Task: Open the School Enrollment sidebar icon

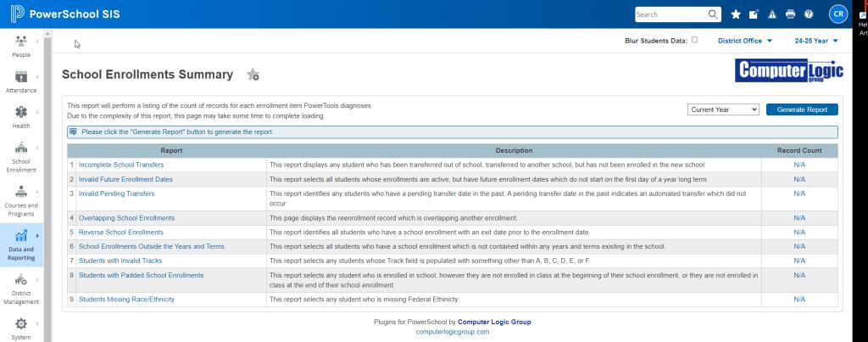Action: 21,148
